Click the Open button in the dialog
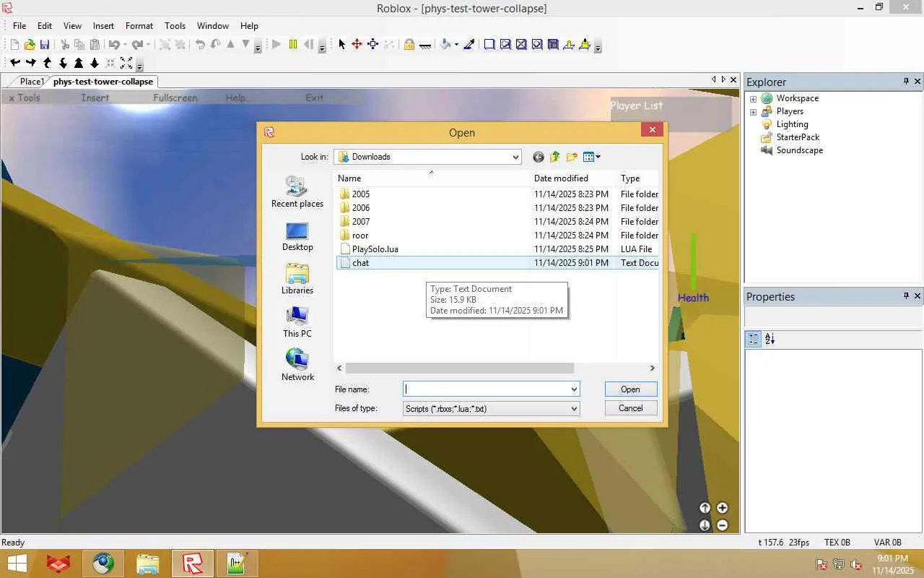 (x=630, y=389)
